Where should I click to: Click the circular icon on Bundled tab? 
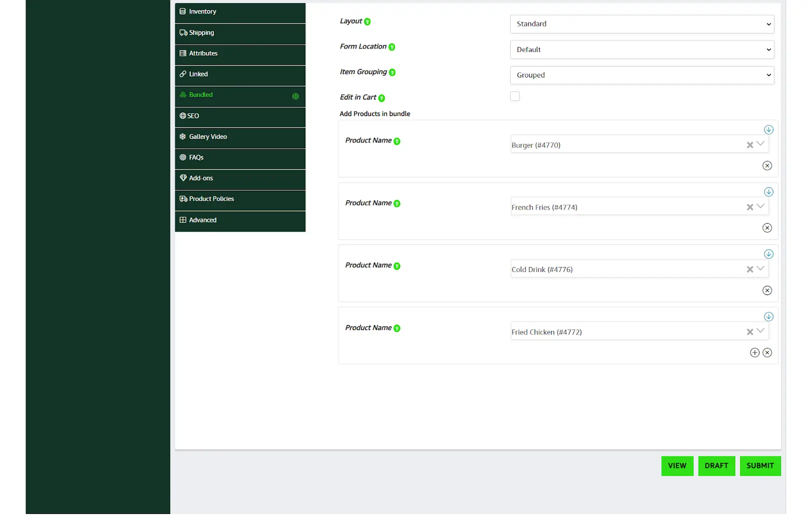coord(295,96)
